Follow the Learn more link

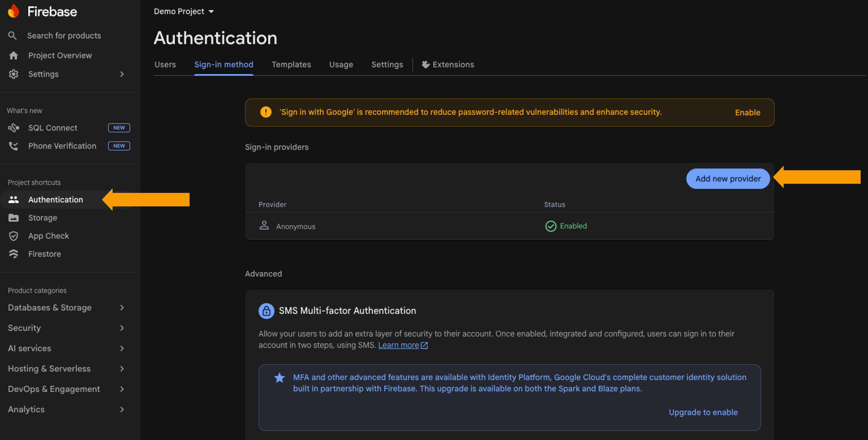[x=398, y=345]
